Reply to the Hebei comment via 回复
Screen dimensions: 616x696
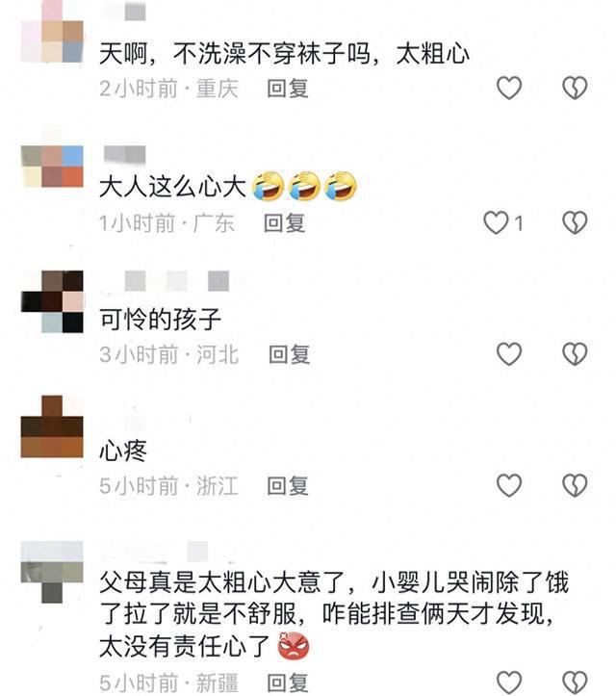point(290,354)
